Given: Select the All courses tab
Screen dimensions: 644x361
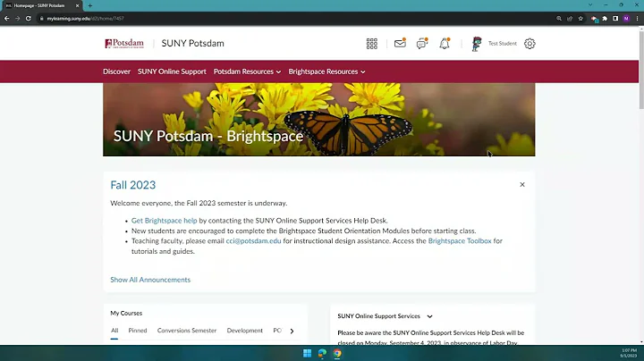Looking at the screenshot, I should [x=114, y=331].
